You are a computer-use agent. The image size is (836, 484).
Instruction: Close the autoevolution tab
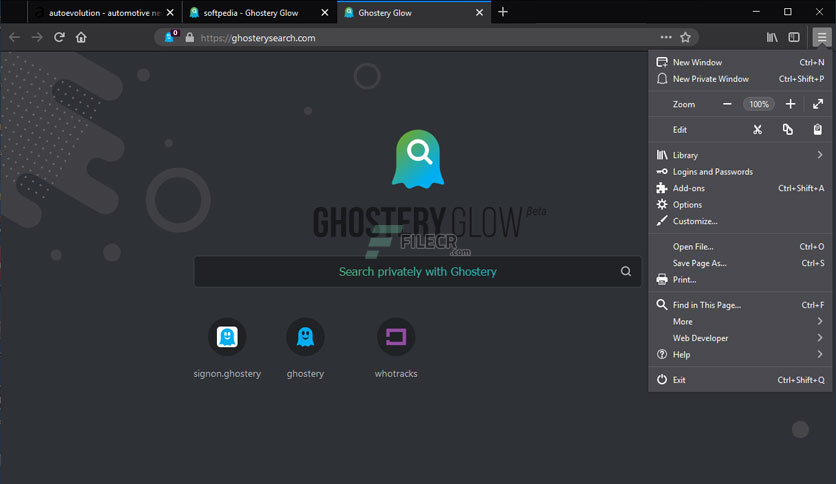(x=170, y=12)
